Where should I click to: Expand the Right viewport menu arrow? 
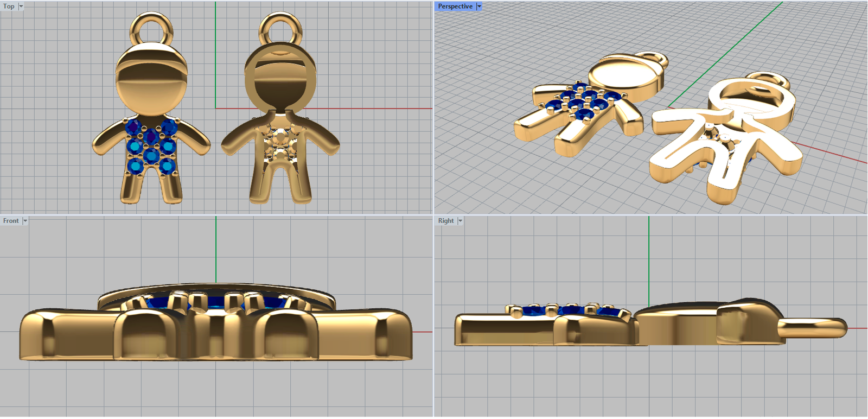(x=460, y=221)
